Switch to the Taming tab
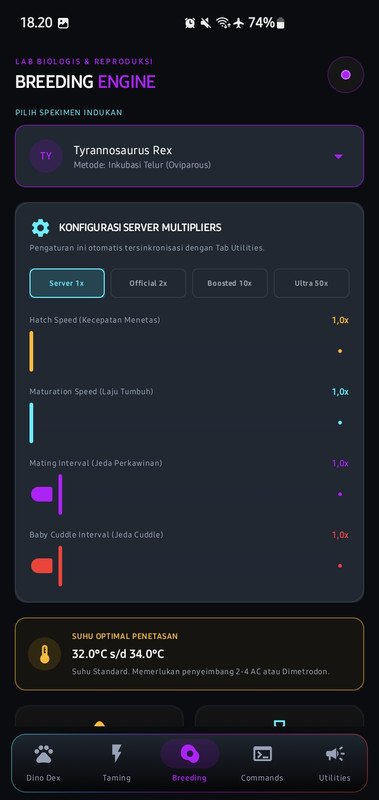 tap(117, 764)
